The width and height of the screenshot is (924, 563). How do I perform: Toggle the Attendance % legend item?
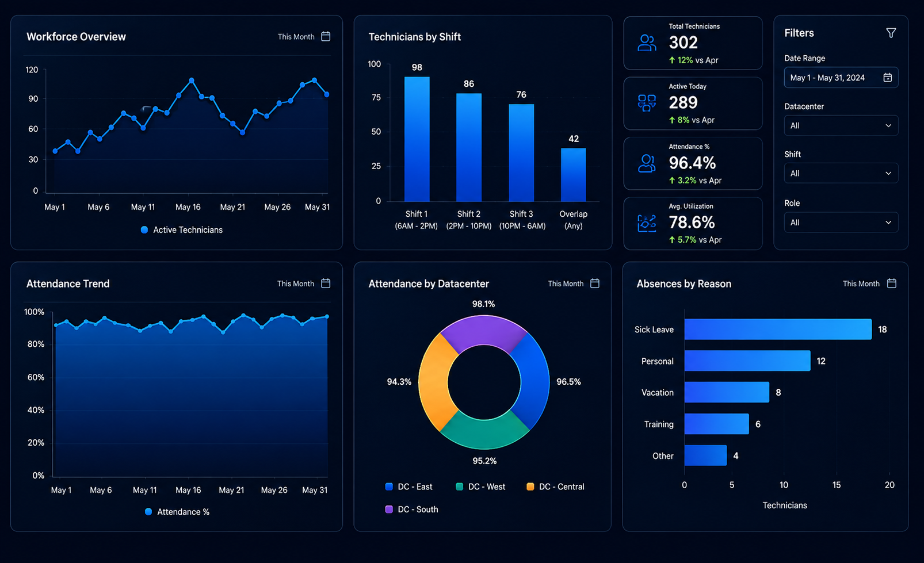pyautogui.click(x=177, y=512)
